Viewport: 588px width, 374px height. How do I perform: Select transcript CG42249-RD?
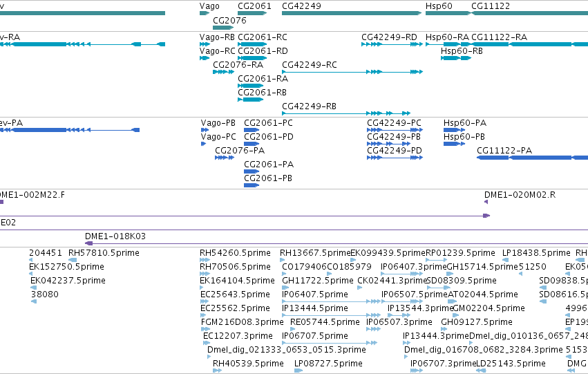coord(389,37)
